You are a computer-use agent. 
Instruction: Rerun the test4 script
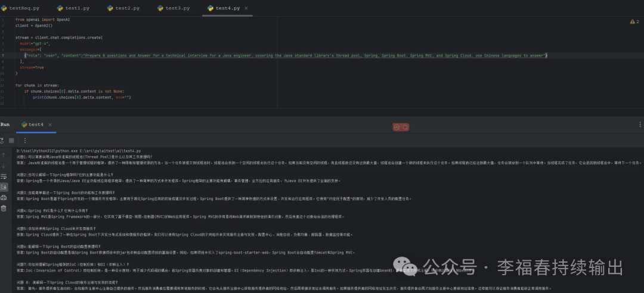point(2,141)
